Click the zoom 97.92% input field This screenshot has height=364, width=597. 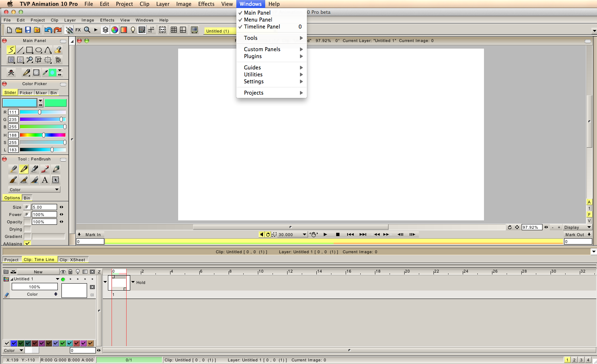coord(532,227)
